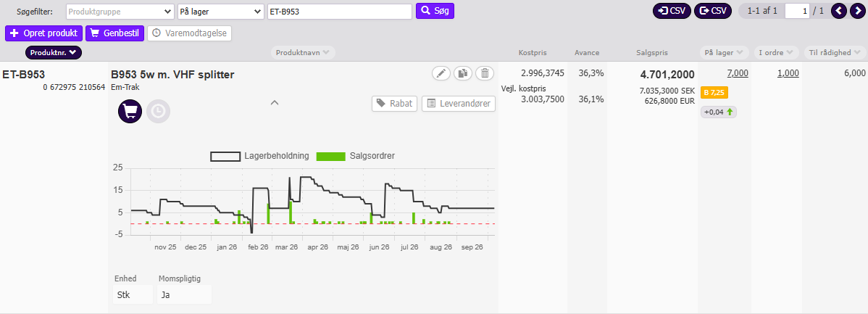Screen dimensions: 868x314
Task: Click the Genbestil button
Action: pyautogui.click(x=114, y=33)
